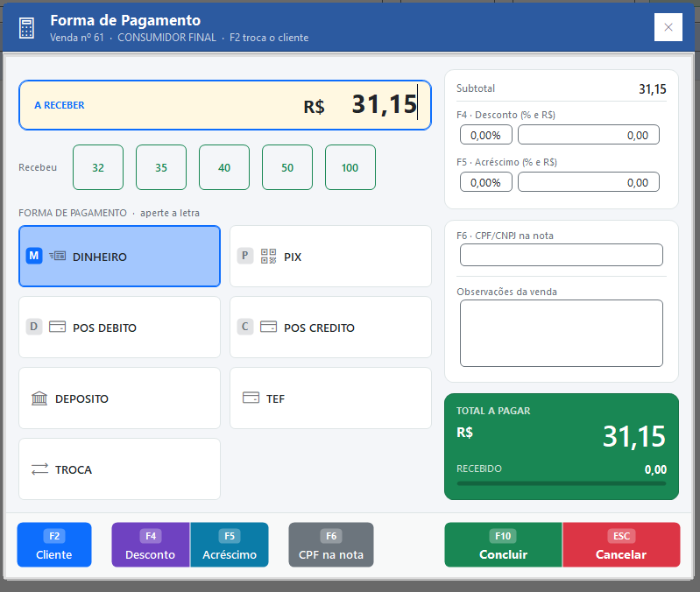Screen dimensions: 700x592
Task: Click the F4 Desconto button
Action: click(x=151, y=545)
